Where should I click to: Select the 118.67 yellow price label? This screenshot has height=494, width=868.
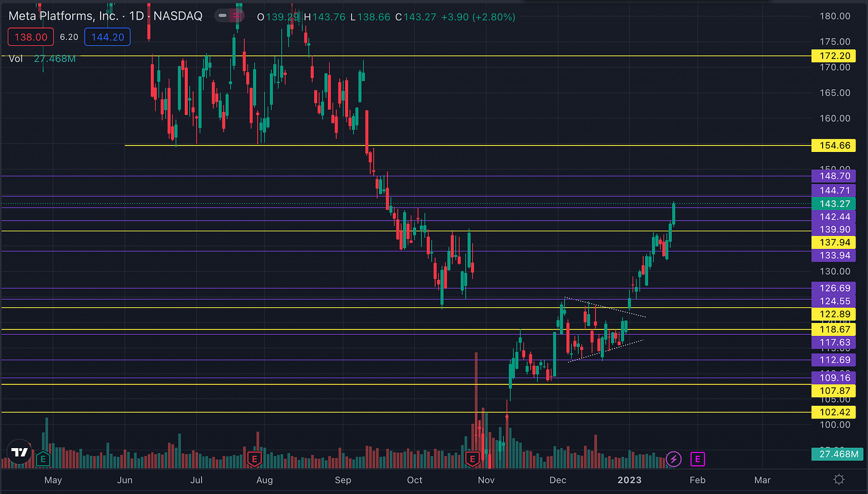[x=834, y=329]
